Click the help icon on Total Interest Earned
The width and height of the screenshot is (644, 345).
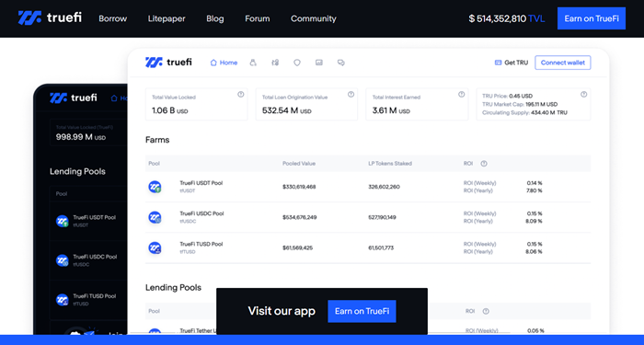coord(461,95)
